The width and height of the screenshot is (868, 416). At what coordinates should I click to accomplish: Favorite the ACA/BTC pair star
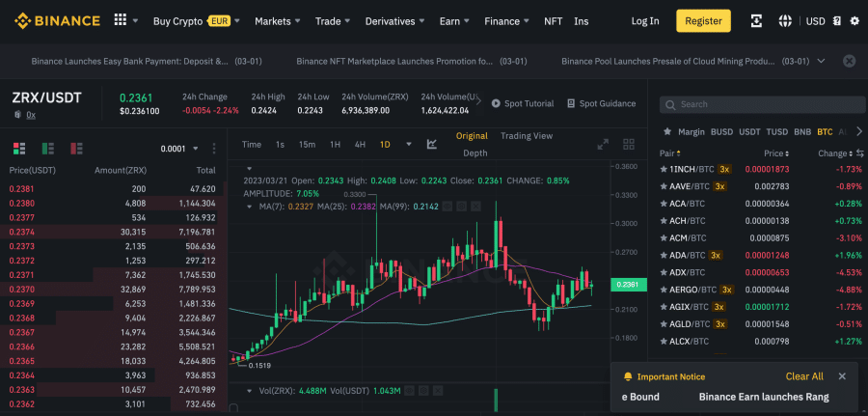coord(664,204)
